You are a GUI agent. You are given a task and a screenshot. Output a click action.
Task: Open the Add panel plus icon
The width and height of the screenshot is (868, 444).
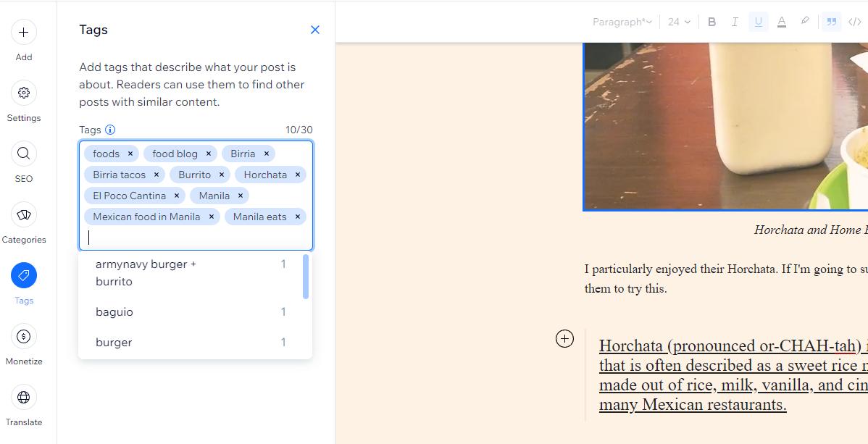[24, 32]
